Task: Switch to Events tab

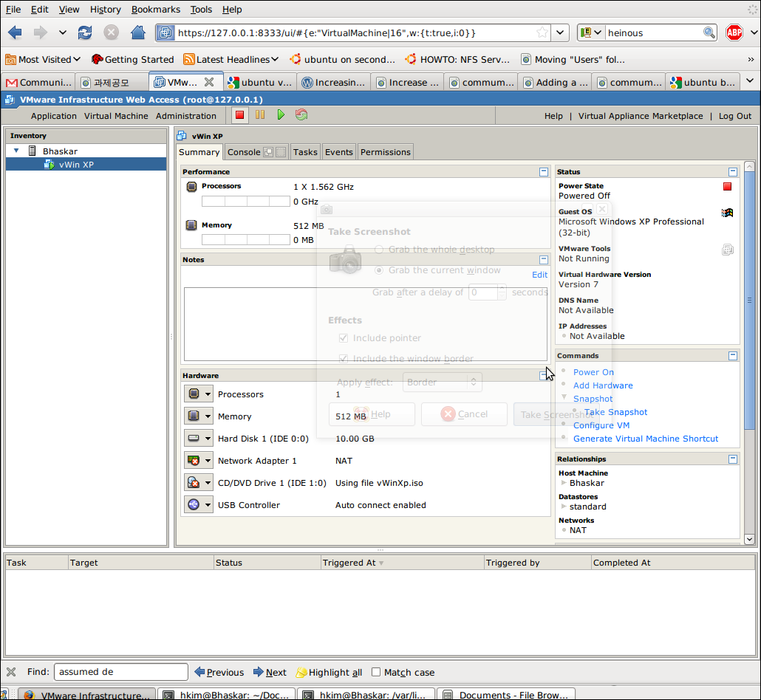Action: coord(339,152)
